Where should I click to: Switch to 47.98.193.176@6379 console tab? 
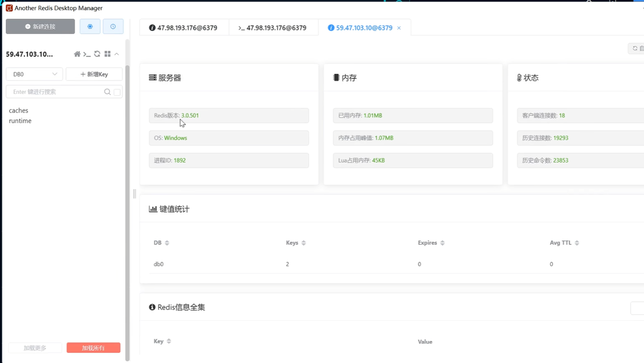[272, 28]
